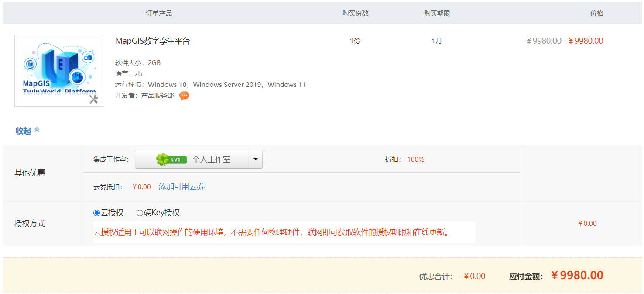
Task: Click the wrench tools icon on product thumbnail
Action: 94,99
